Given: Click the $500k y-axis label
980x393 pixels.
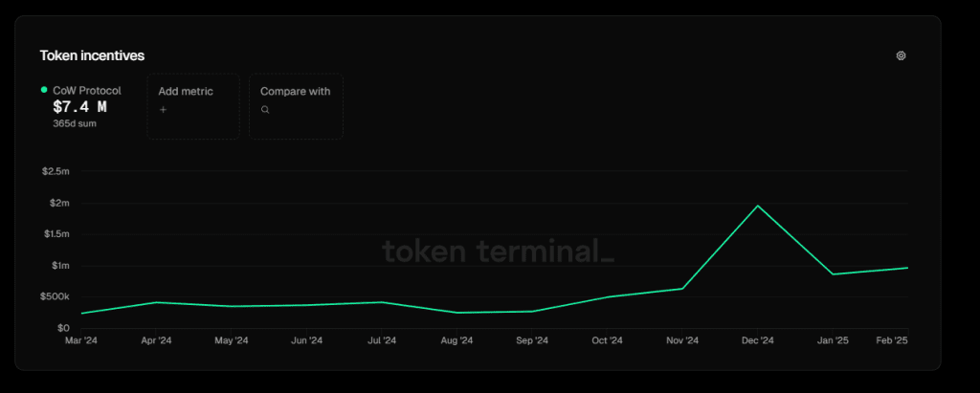Looking at the screenshot, I should (x=56, y=296).
